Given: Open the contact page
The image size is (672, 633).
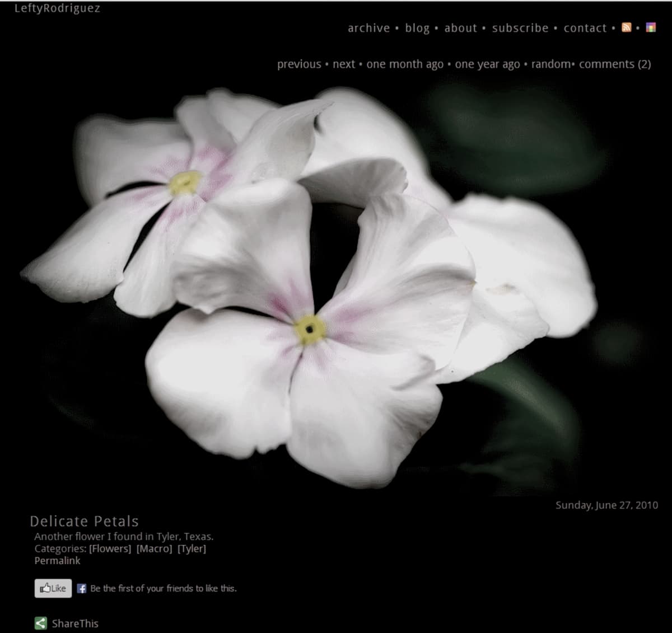Looking at the screenshot, I should pos(585,28).
